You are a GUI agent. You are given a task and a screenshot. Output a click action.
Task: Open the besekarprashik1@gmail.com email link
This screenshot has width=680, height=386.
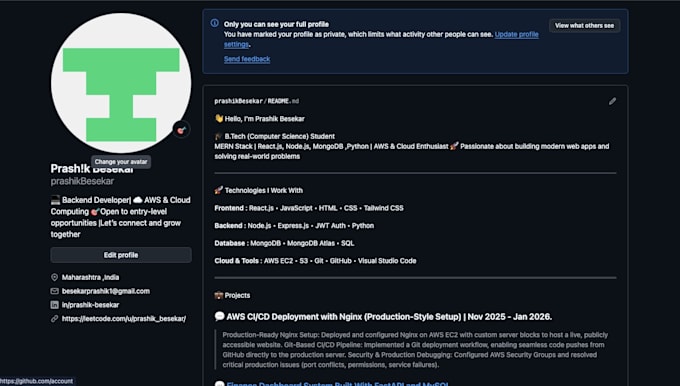tap(106, 291)
